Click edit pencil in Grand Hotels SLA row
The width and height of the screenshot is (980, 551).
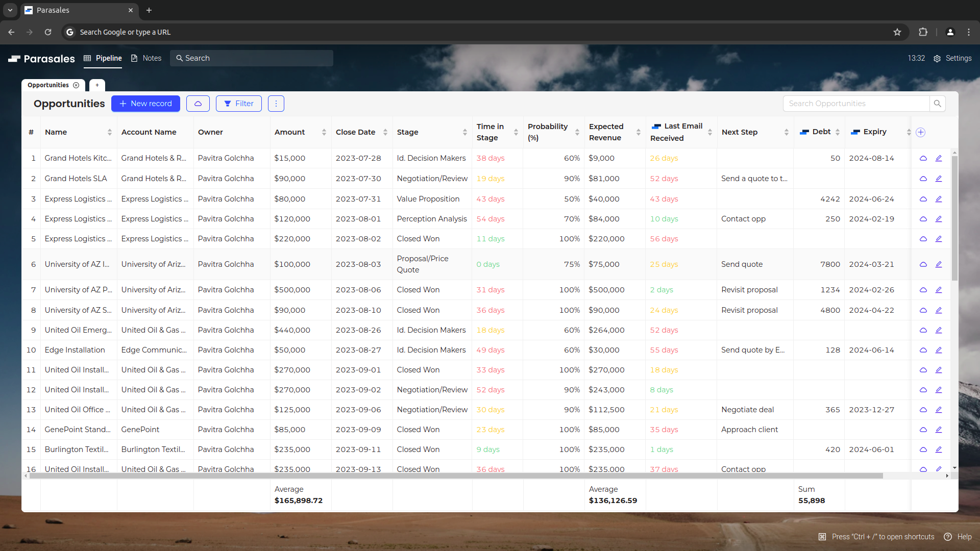pyautogui.click(x=939, y=179)
